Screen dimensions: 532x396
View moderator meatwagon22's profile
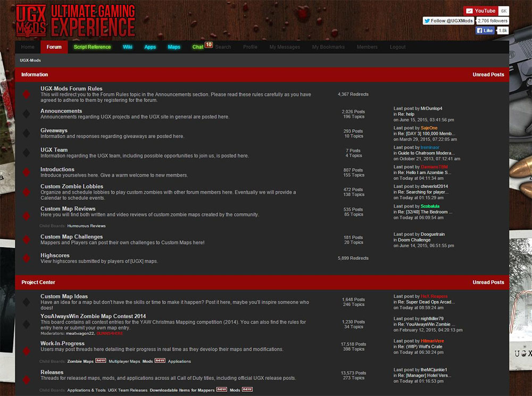[80, 334]
